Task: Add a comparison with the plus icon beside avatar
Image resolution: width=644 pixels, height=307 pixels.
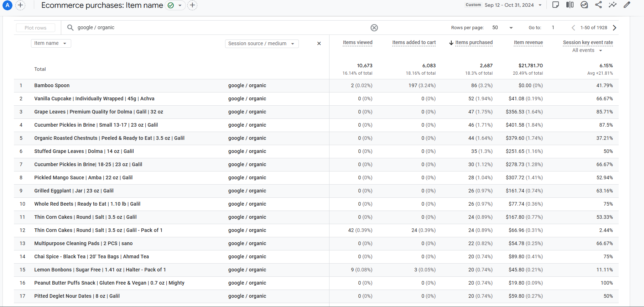Action: (x=20, y=5)
